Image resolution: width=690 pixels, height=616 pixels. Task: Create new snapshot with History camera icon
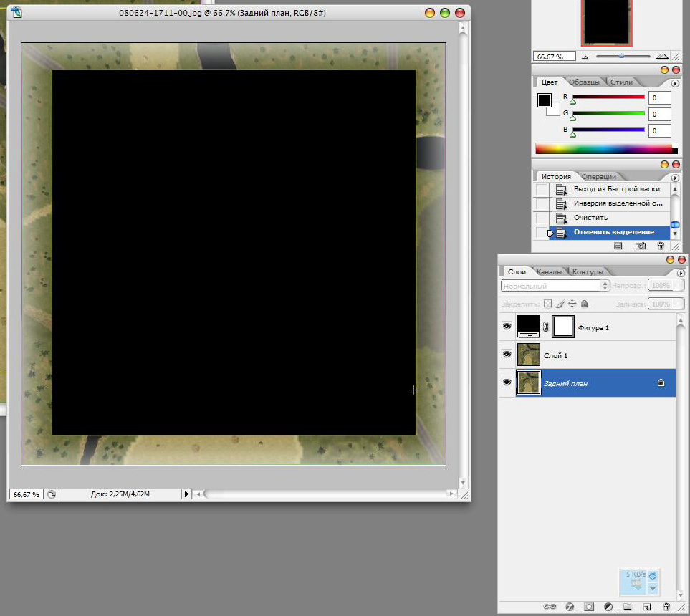[x=641, y=246]
